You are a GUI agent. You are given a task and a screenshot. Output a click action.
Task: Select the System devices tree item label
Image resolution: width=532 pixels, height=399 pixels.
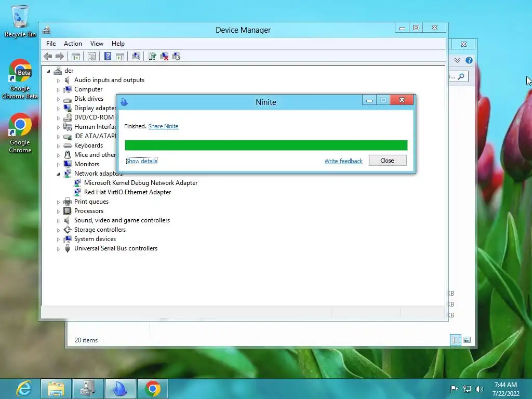pos(95,239)
